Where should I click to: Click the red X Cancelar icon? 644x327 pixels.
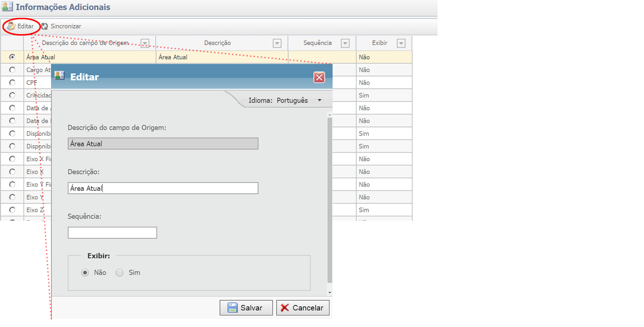pyautogui.click(x=285, y=308)
